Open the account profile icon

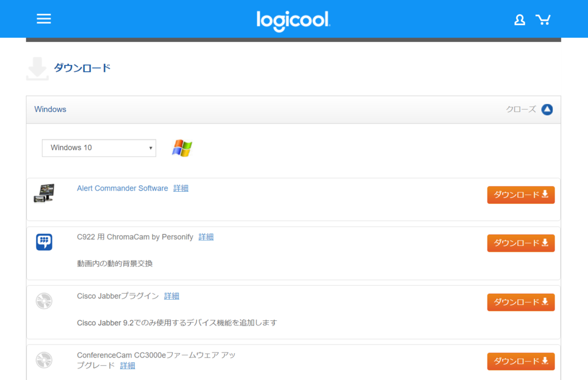(x=520, y=19)
